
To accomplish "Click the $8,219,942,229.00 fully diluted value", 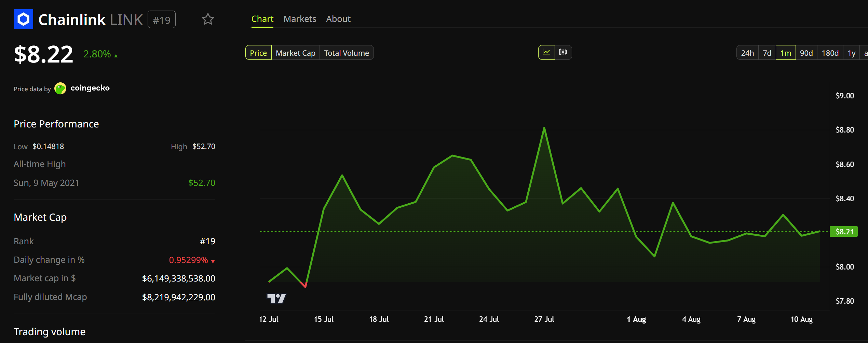I will point(179,297).
